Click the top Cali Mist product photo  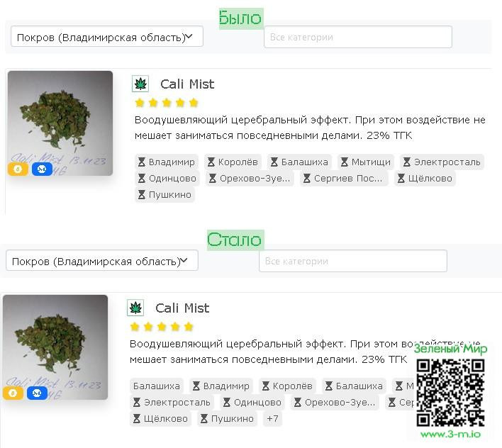click(60, 123)
